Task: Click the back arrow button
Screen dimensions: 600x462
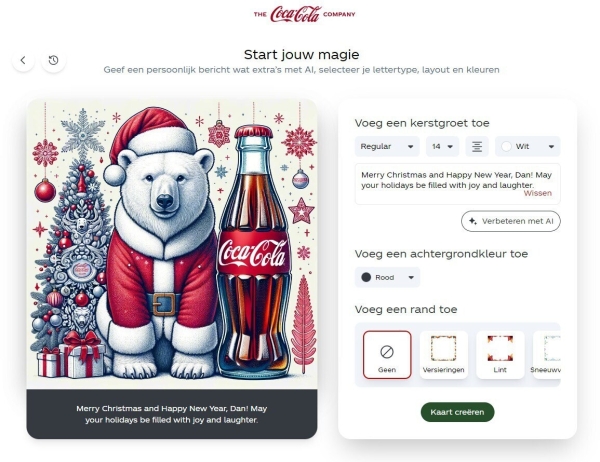Action: [23, 60]
